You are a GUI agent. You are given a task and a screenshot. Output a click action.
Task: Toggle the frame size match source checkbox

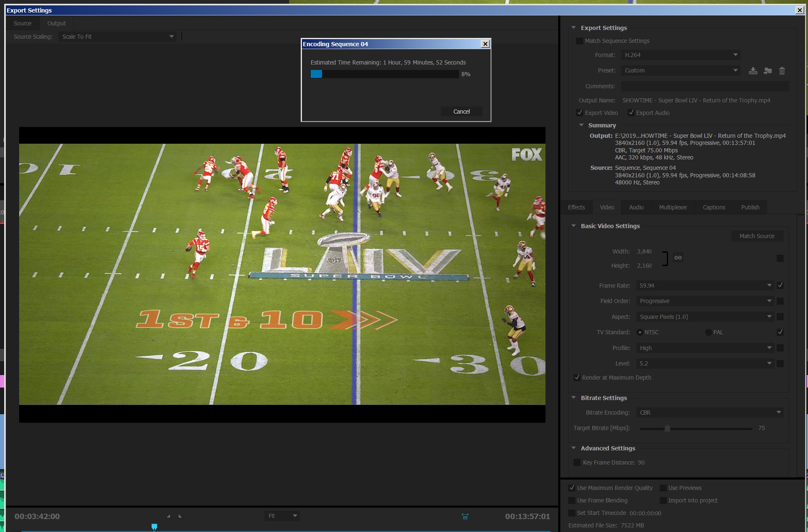click(780, 259)
